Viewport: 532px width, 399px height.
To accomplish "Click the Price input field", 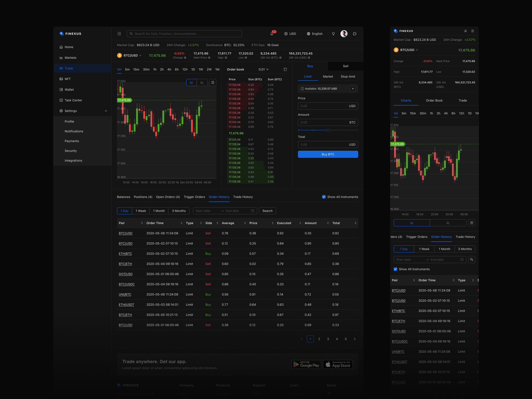I will point(328,106).
